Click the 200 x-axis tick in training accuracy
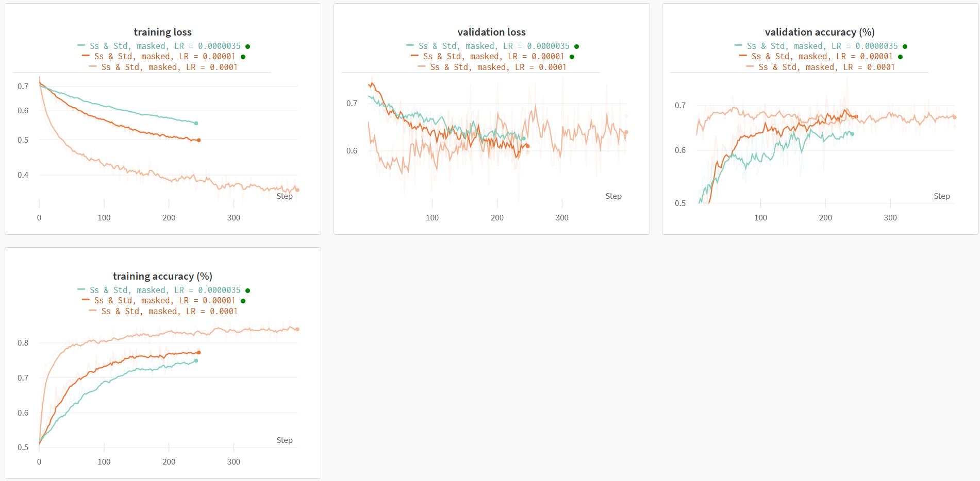Viewport: 980px width, 481px height. (169, 462)
